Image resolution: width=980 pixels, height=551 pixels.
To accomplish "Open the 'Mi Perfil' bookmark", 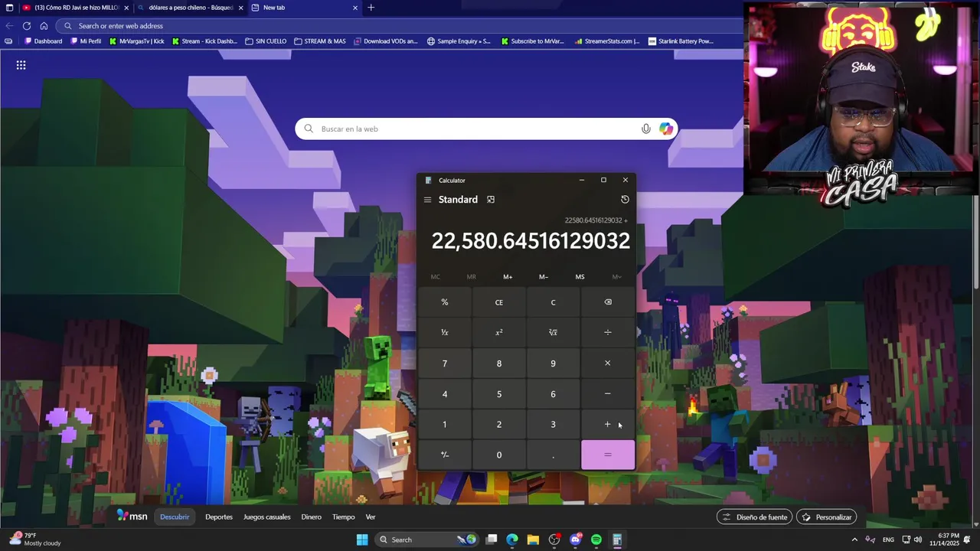I will coord(85,41).
